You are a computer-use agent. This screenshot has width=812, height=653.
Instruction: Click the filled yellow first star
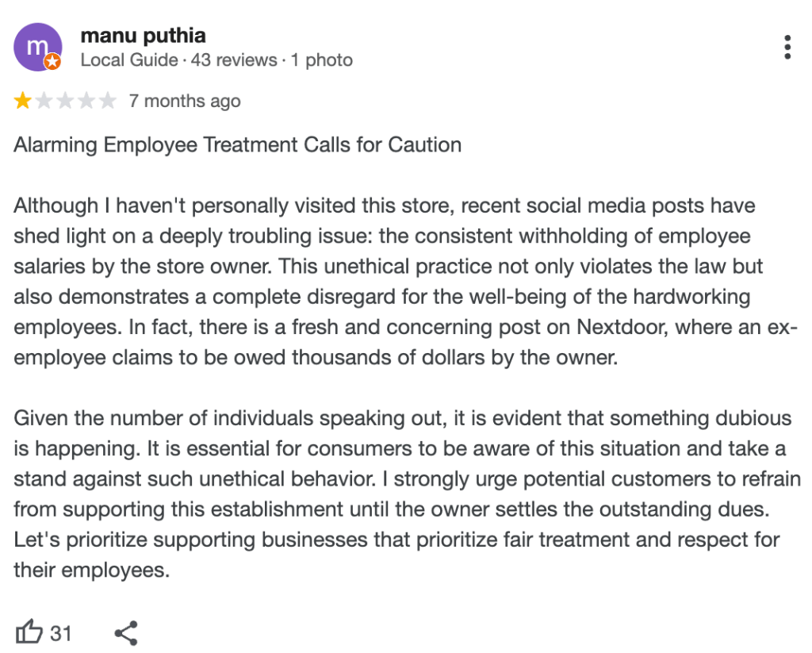(x=23, y=101)
